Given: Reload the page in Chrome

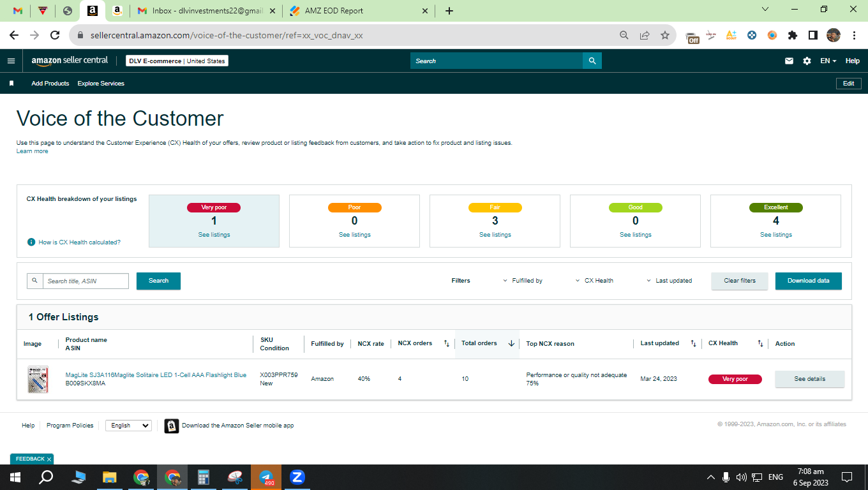Looking at the screenshot, I should point(55,36).
